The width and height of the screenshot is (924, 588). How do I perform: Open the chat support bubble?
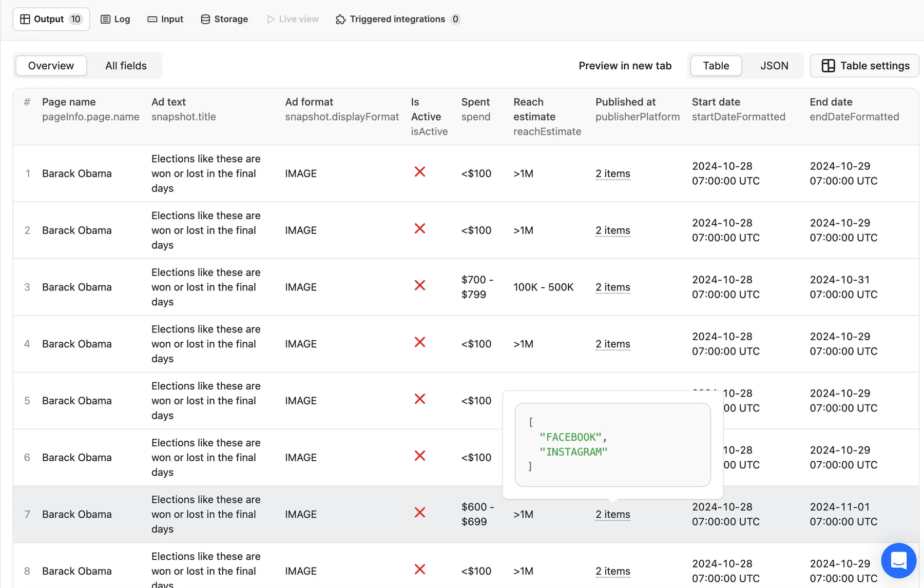pos(898,560)
